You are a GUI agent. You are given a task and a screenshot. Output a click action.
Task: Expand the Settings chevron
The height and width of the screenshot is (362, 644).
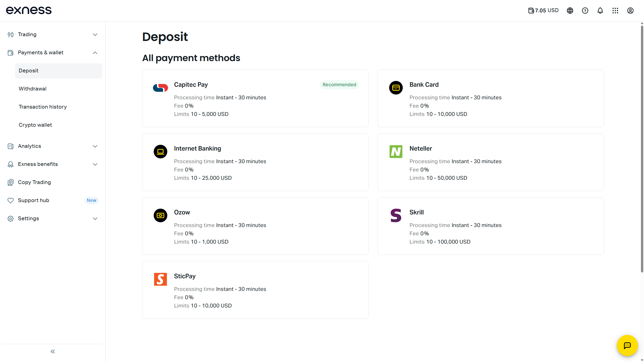(95, 219)
